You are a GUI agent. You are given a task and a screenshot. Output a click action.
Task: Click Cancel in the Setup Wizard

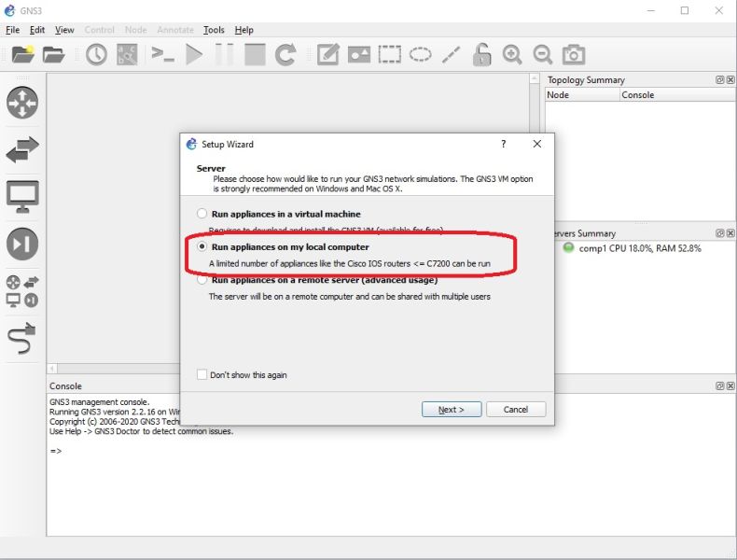click(516, 409)
